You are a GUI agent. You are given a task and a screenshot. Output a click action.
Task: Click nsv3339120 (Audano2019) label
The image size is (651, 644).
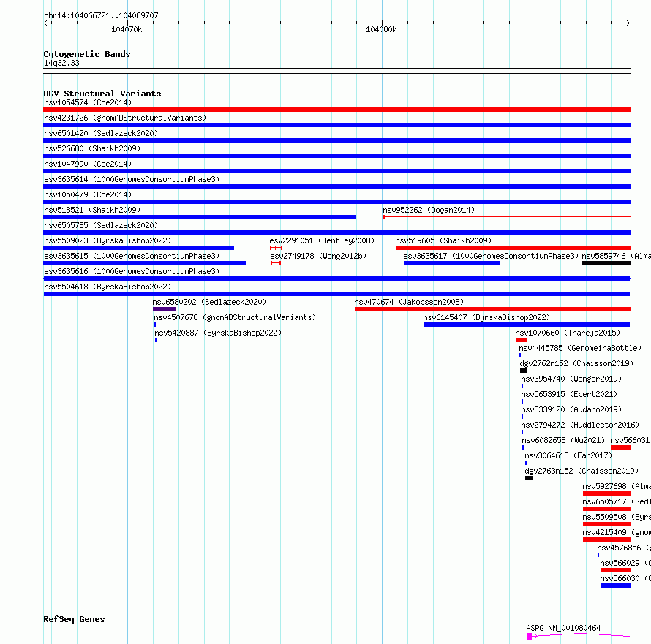coord(571,409)
